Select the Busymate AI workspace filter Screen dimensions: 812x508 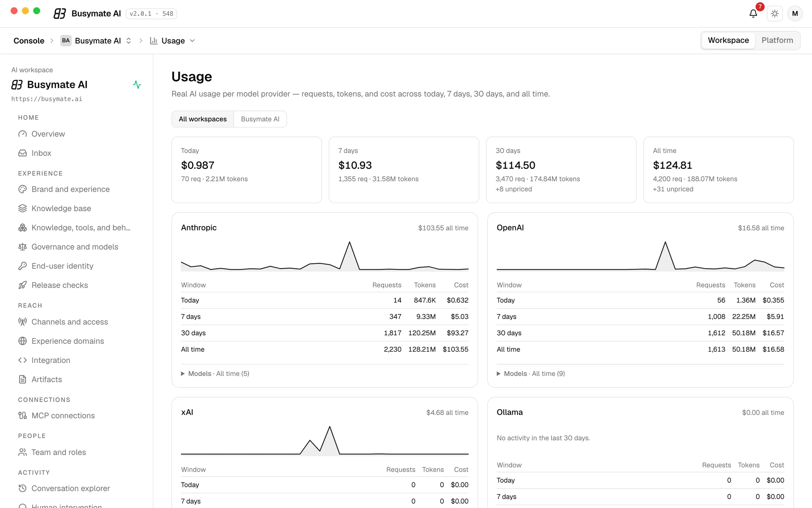click(260, 119)
